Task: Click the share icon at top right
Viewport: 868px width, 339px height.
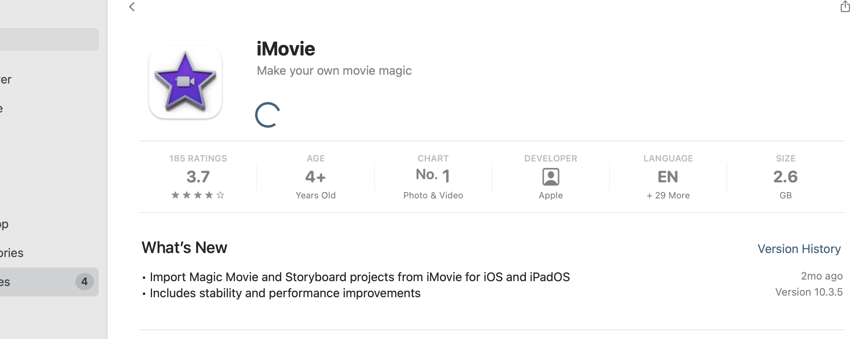Action: [x=845, y=7]
